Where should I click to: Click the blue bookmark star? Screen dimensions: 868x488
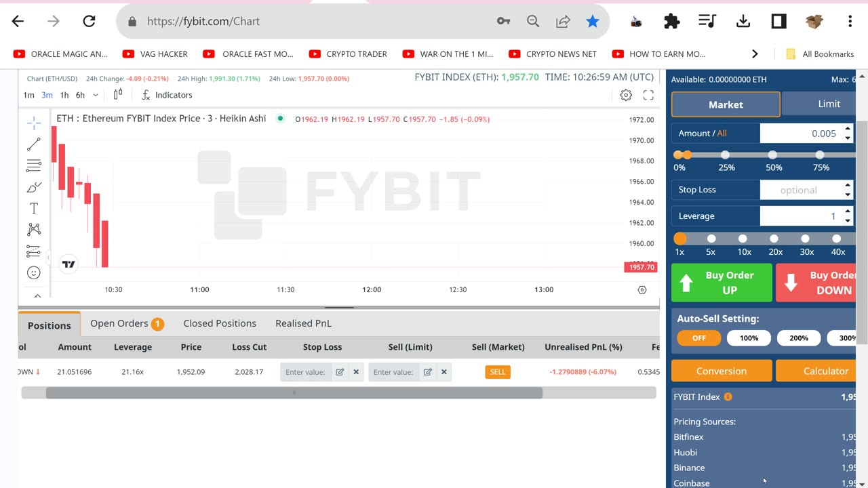593,21
